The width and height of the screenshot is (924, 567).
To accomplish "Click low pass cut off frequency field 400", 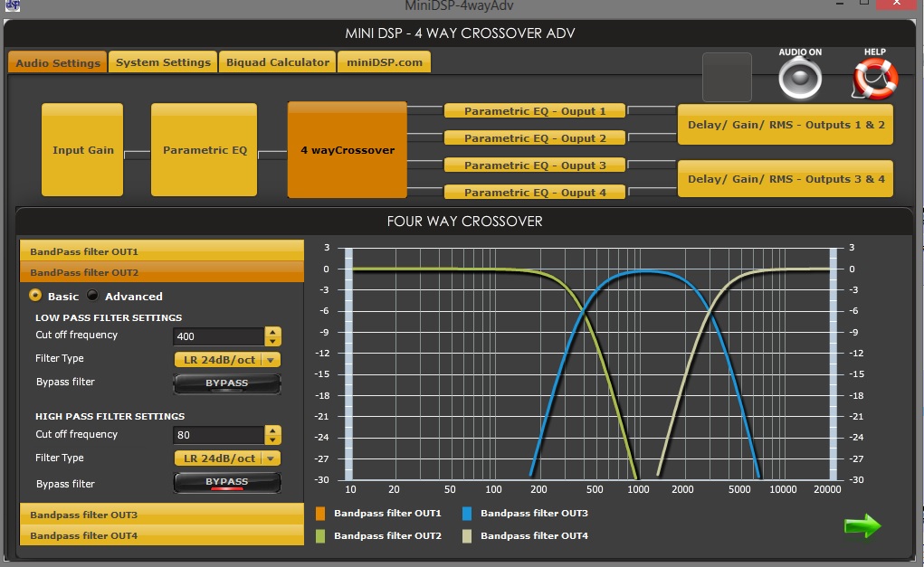I will pos(219,336).
